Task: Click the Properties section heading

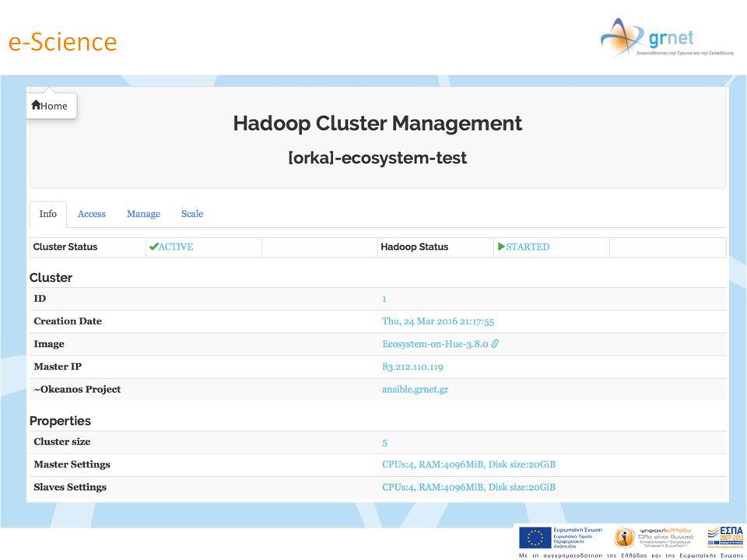Action: coord(60,421)
